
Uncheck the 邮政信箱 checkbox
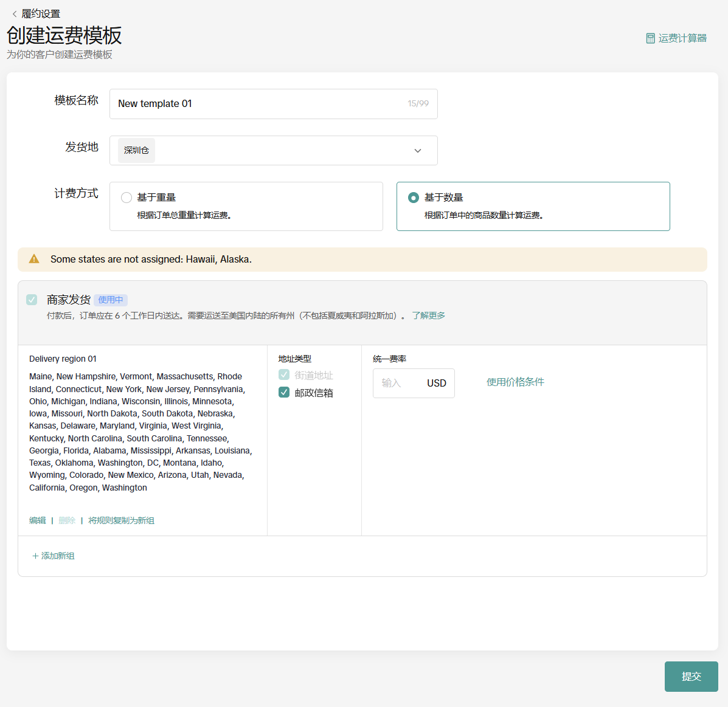click(x=284, y=392)
